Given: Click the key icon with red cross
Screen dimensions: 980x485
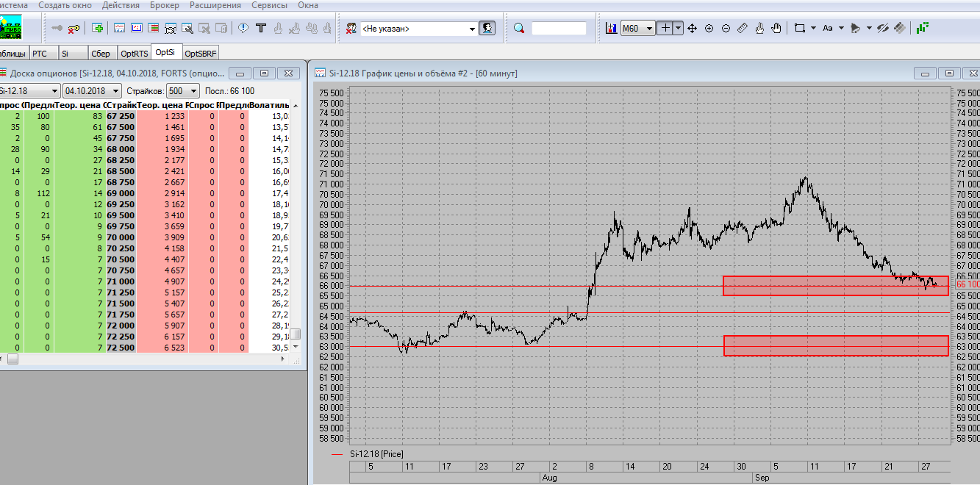Looking at the screenshot, I should [74, 28].
